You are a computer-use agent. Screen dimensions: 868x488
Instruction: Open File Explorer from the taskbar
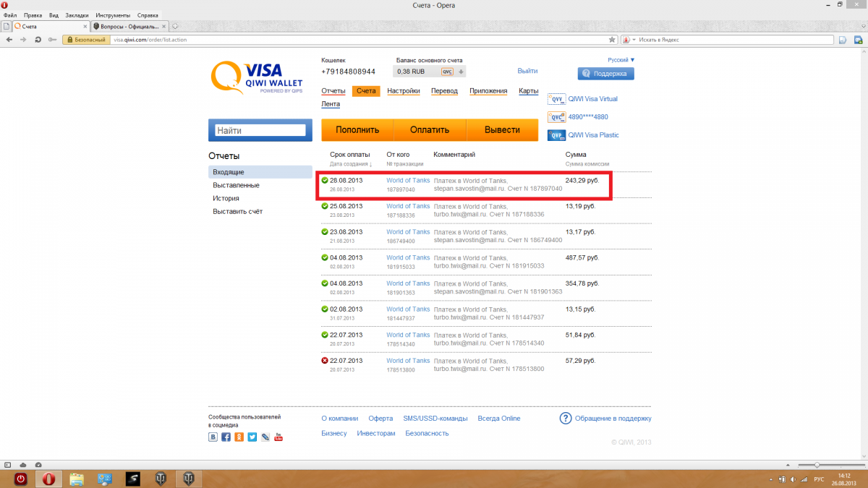click(x=77, y=479)
